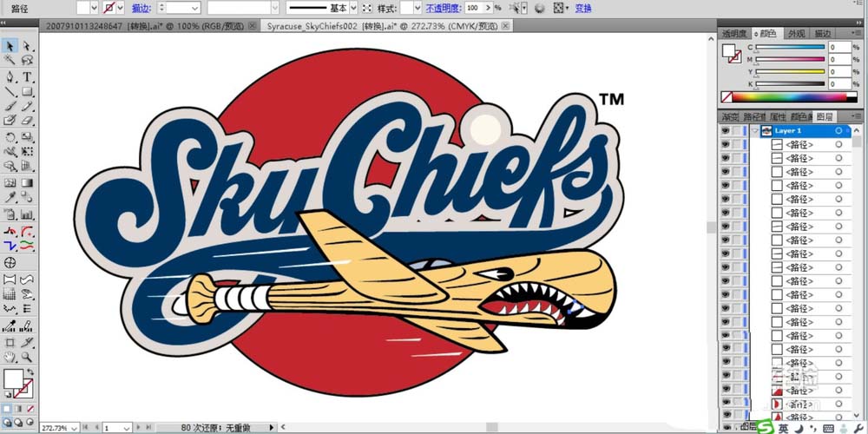
Task: Switch to Draw Inside mode
Action: click(30, 422)
